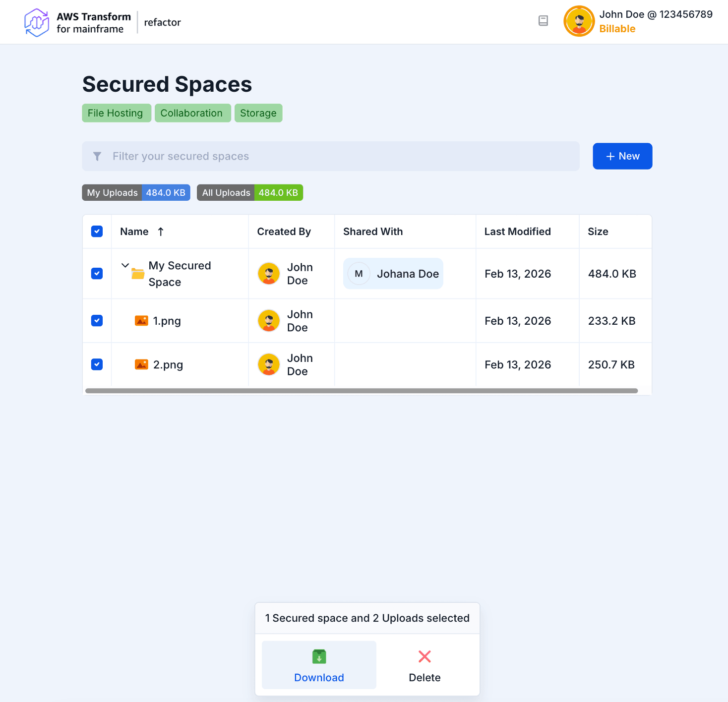Click the New button

point(622,156)
